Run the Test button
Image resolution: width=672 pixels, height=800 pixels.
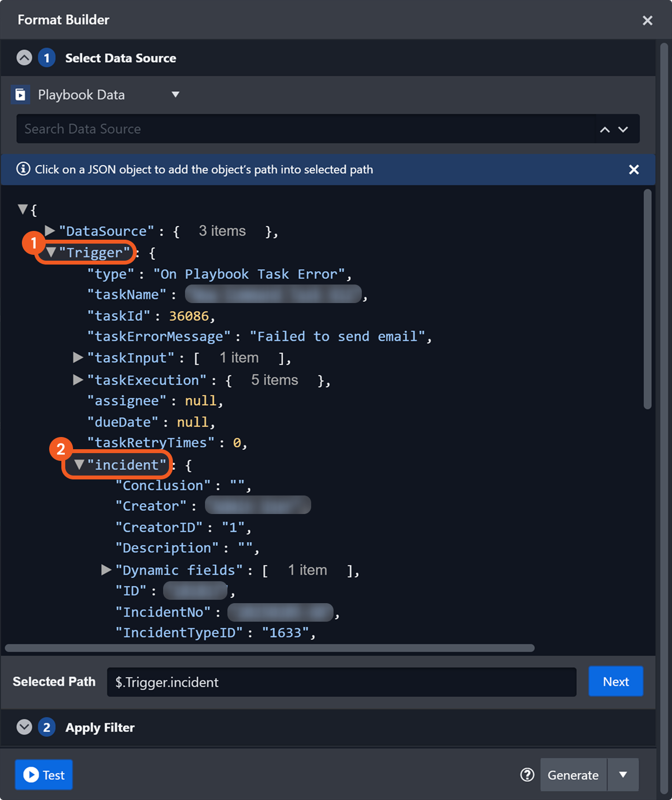(44, 775)
